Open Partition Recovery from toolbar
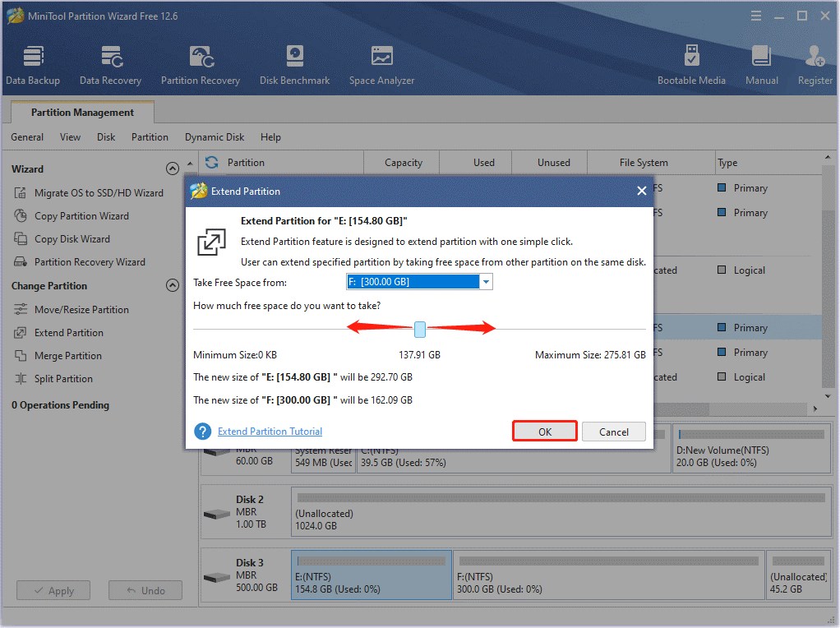This screenshot has width=840, height=628. tap(201, 66)
